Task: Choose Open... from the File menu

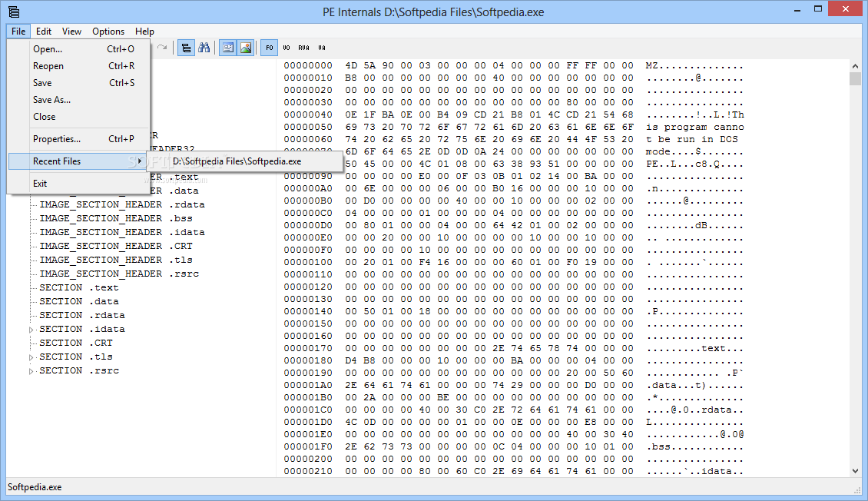Action: [78, 48]
